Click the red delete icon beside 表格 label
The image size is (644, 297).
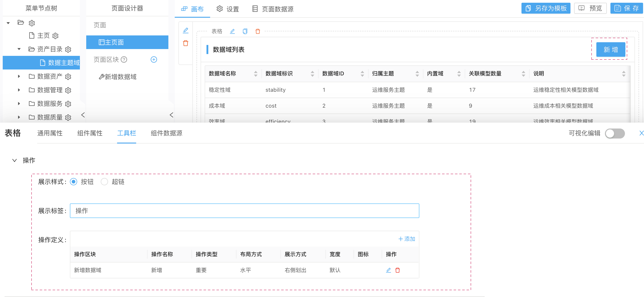tap(258, 31)
